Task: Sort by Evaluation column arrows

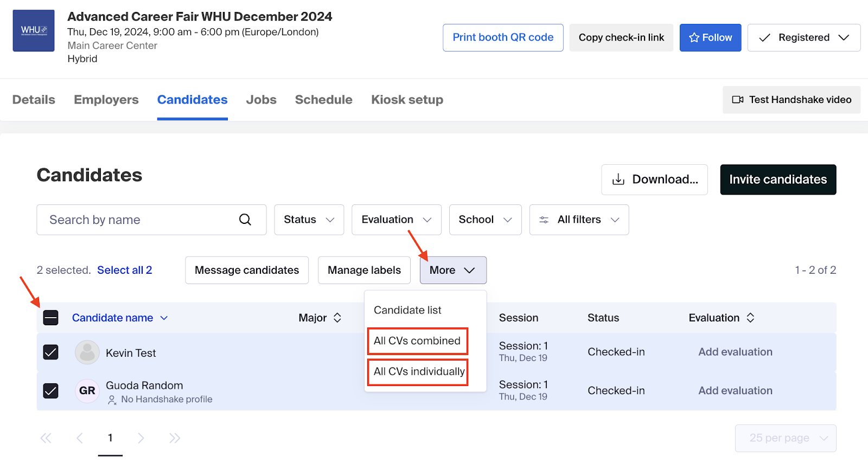Action: click(750, 318)
